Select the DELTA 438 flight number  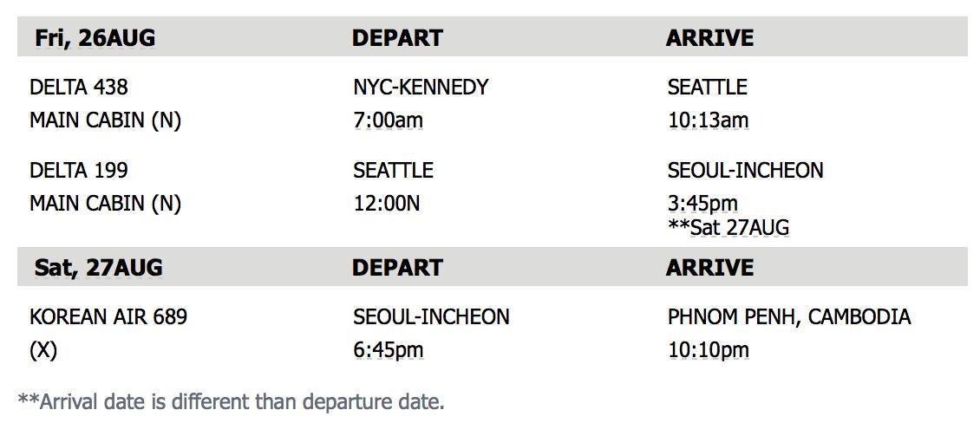tap(79, 87)
